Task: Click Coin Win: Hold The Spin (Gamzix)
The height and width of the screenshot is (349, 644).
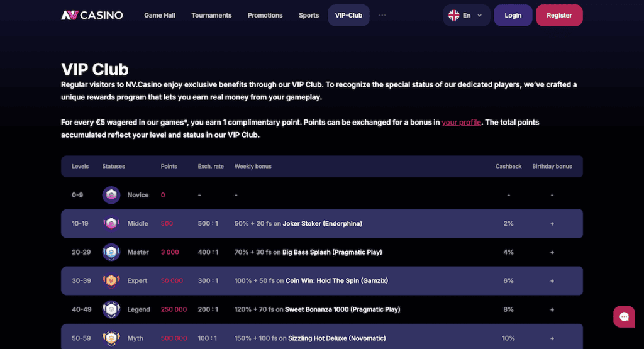Action: click(337, 281)
